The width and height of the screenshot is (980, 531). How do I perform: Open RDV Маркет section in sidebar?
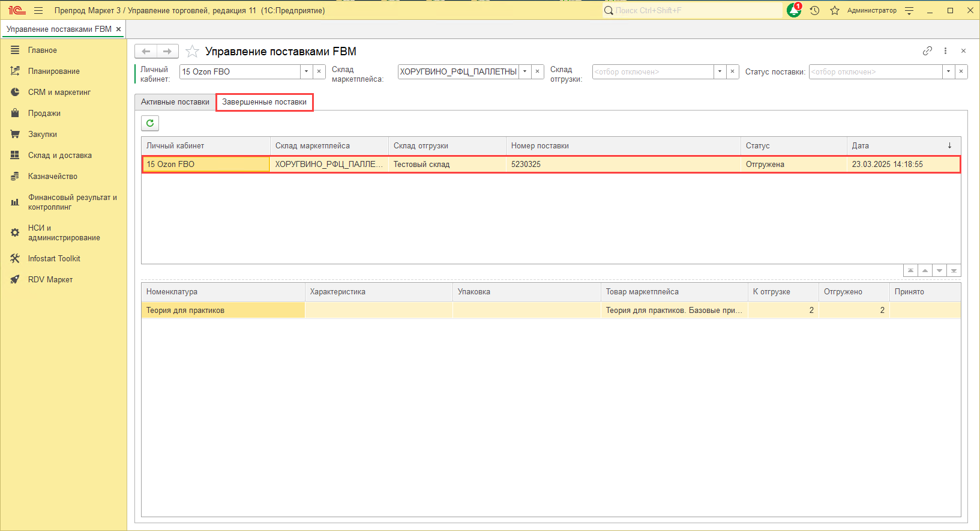pyautogui.click(x=50, y=279)
